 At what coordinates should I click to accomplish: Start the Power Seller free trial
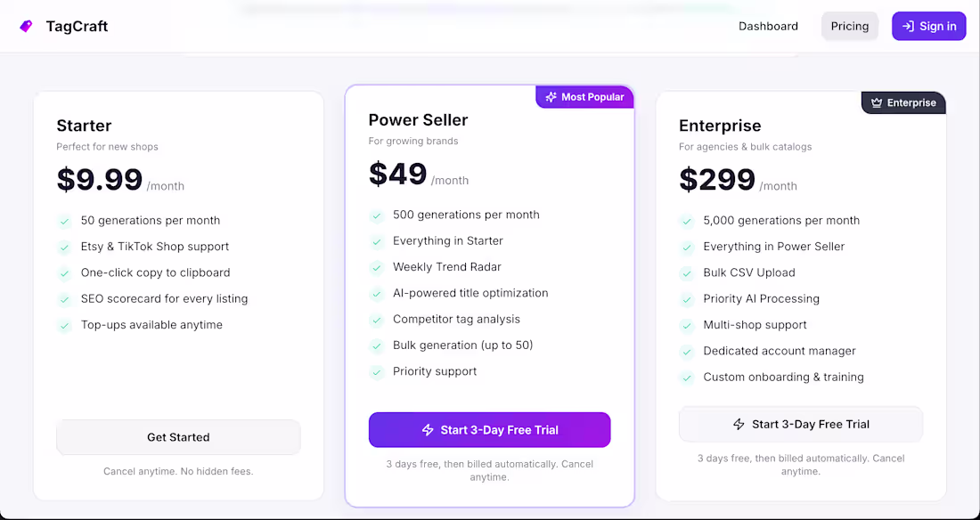click(x=489, y=429)
